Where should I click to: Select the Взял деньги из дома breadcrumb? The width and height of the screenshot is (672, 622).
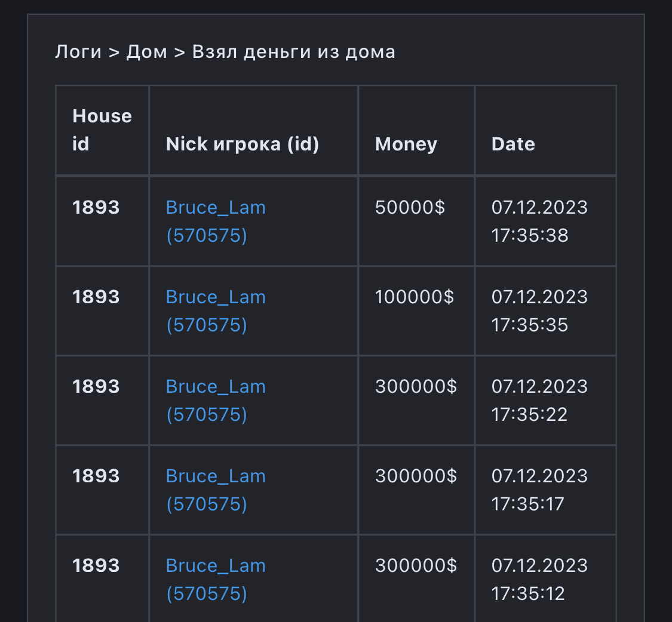point(293,52)
